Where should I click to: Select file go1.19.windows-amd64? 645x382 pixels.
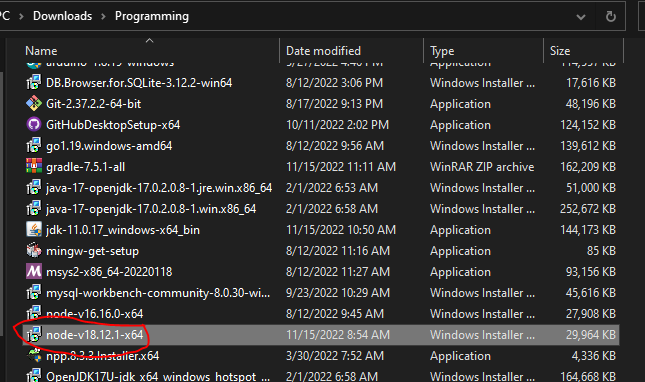pyautogui.click(x=109, y=146)
